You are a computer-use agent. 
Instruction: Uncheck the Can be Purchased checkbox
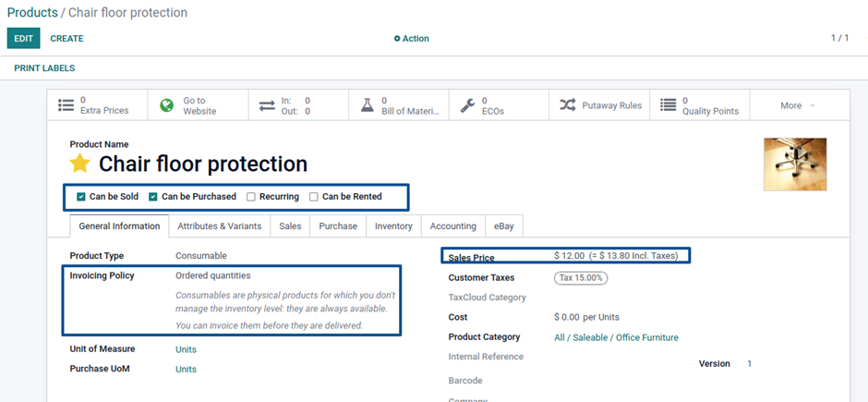click(153, 197)
